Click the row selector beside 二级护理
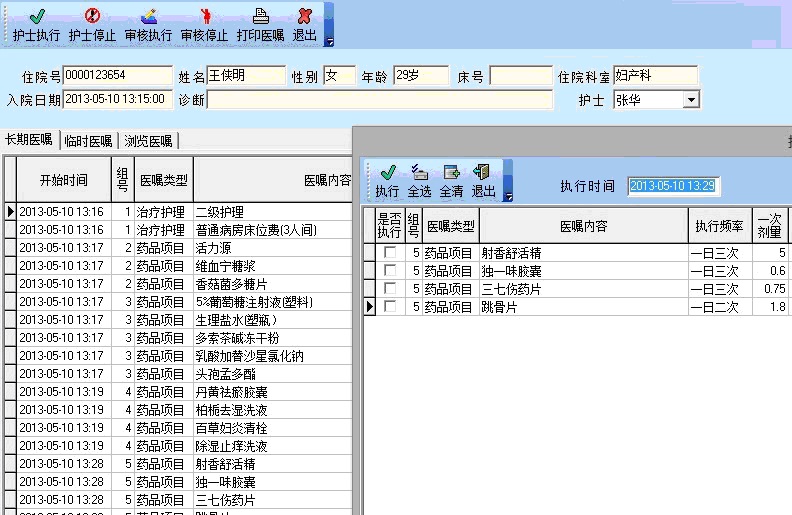This screenshot has width=792, height=515. tap(10, 212)
